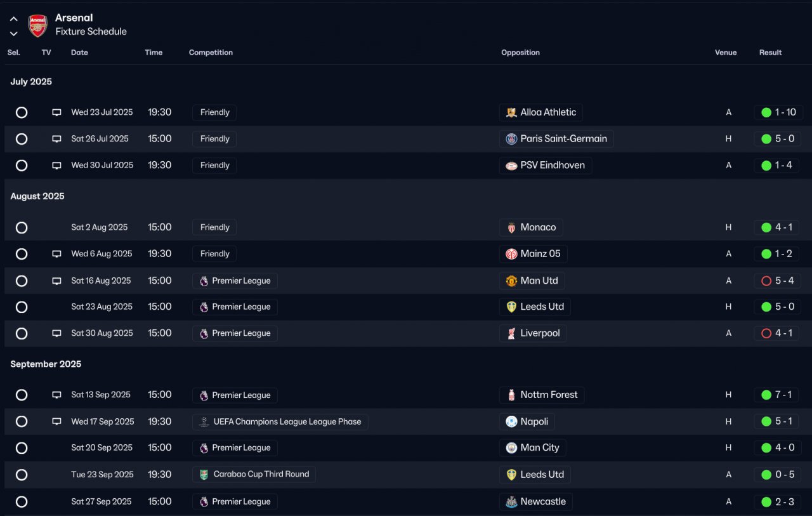Click the Liverpool club badge
The height and width of the screenshot is (516, 812).
(511, 333)
